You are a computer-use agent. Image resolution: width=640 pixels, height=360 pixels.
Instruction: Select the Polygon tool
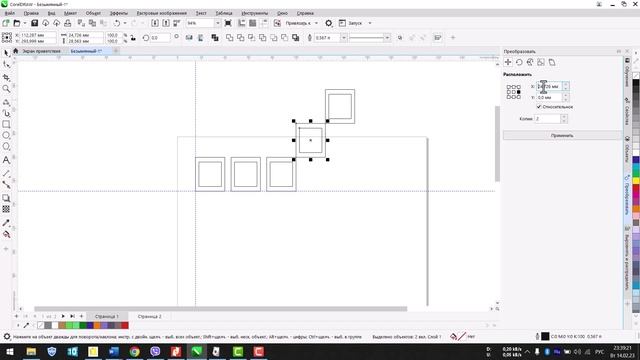tap(6, 147)
